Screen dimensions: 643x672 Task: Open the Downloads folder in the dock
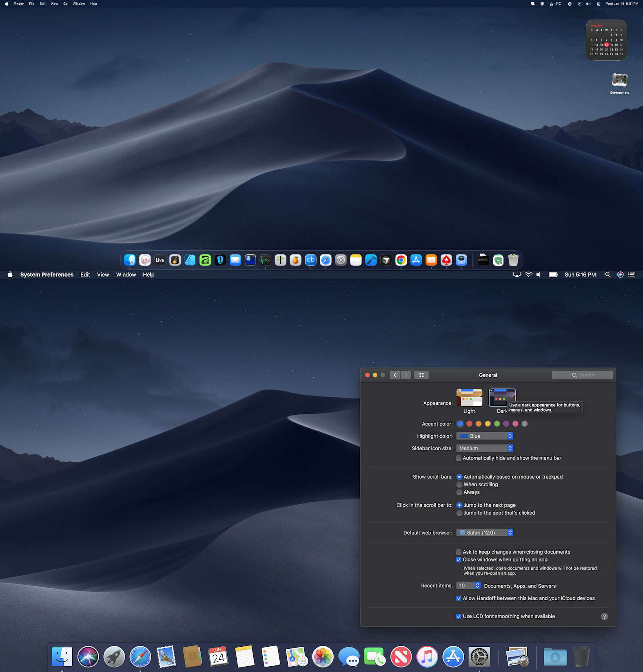click(x=555, y=657)
